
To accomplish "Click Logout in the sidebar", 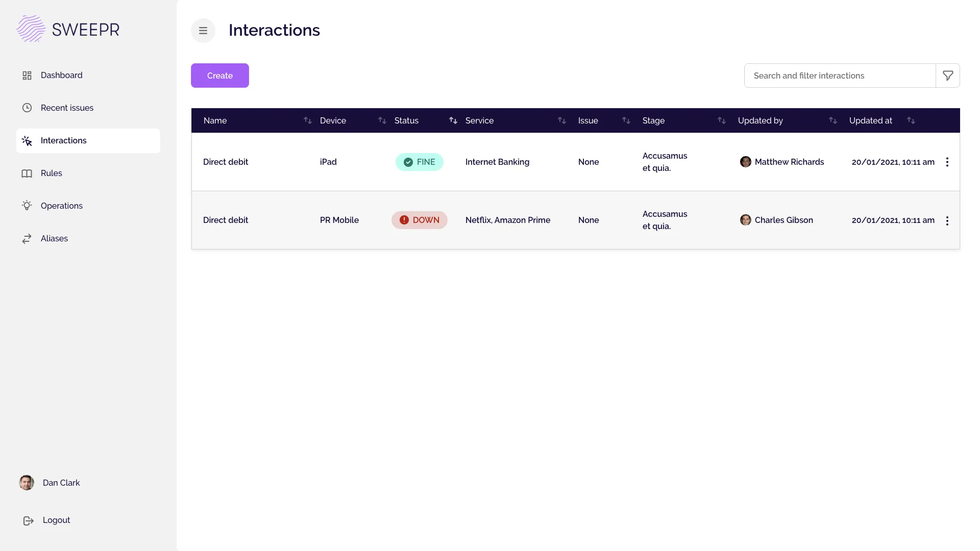I will (x=56, y=520).
